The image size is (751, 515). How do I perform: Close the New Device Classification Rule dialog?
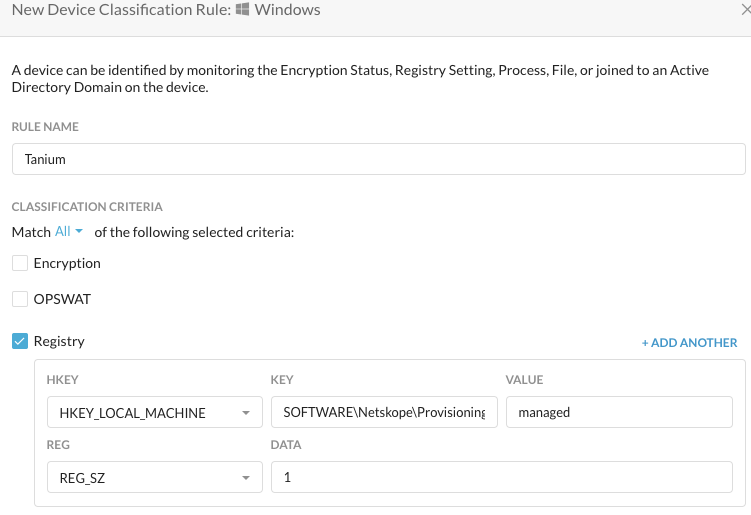[x=744, y=10]
